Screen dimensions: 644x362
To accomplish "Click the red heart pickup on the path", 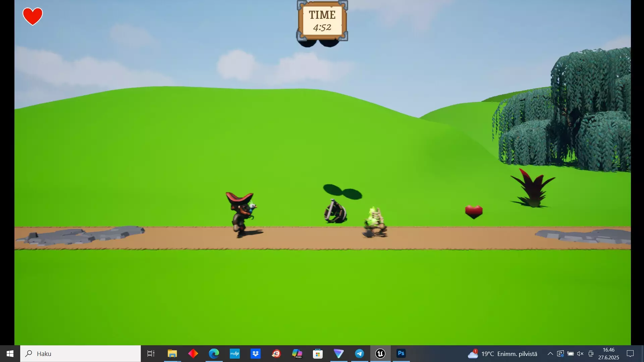I will click(474, 212).
